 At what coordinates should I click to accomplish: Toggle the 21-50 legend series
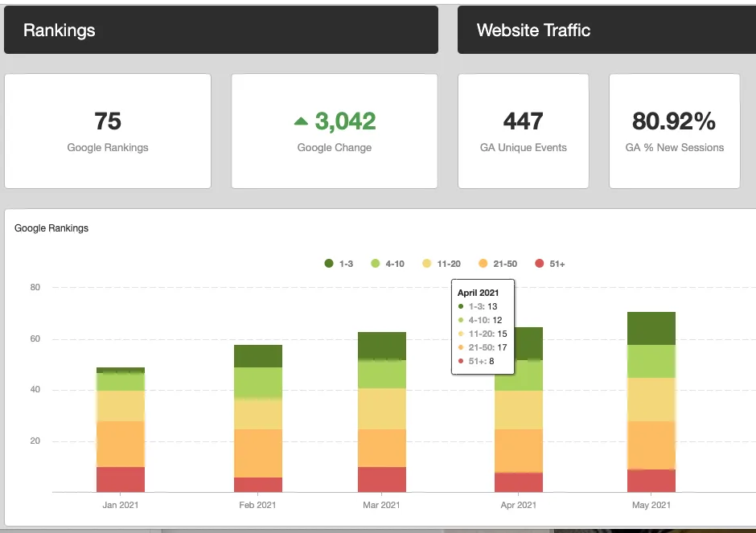click(x=498, y=264)
